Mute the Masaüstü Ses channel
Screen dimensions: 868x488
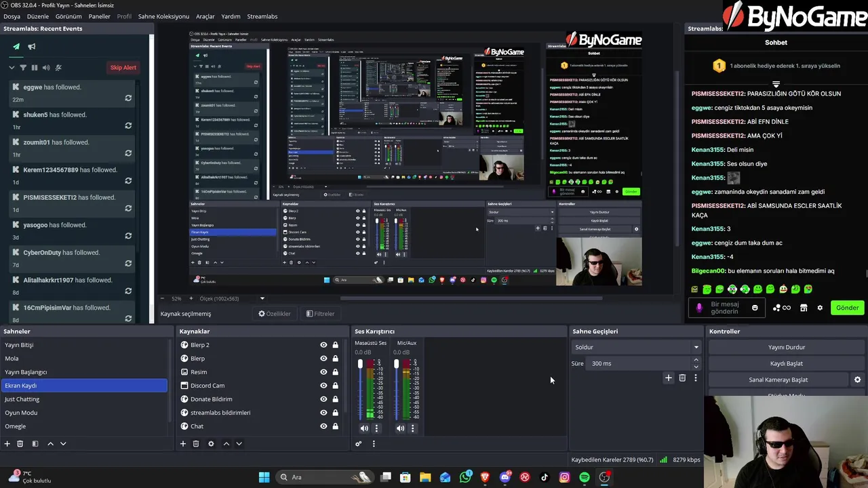point(364,428)
